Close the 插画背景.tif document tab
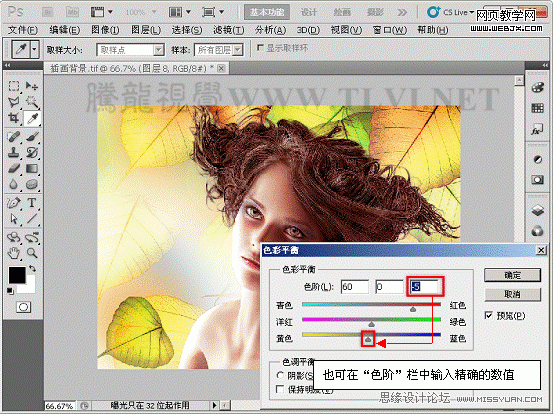 (221, 68)
